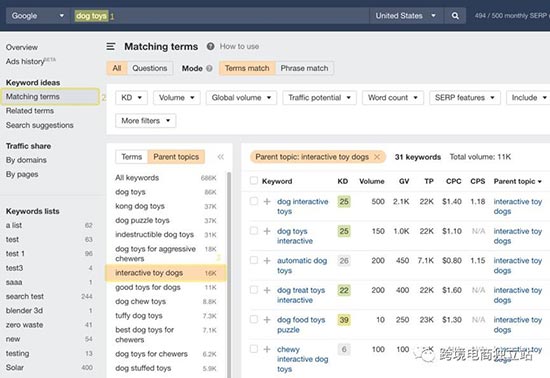Select Terms match mode

tap(247, 68)
